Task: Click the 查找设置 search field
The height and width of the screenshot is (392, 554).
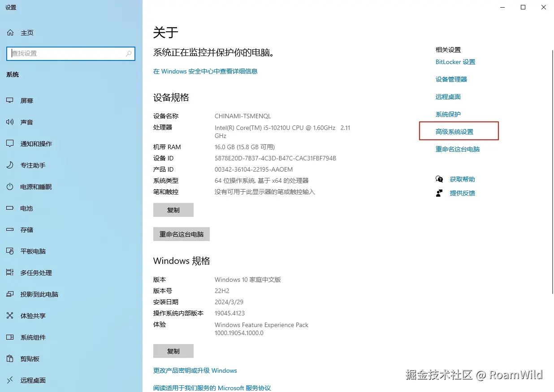Action: [x=71, y=53]
